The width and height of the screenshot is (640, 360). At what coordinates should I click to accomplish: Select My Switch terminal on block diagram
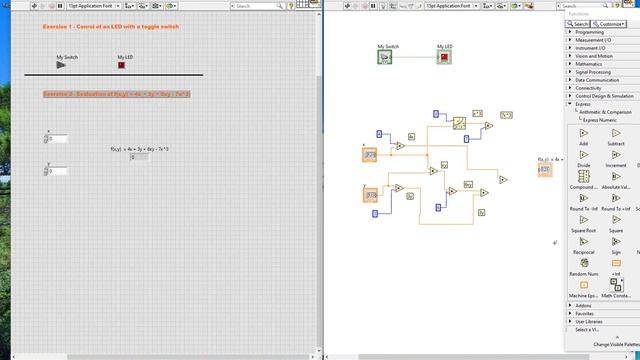coord(384,57)
